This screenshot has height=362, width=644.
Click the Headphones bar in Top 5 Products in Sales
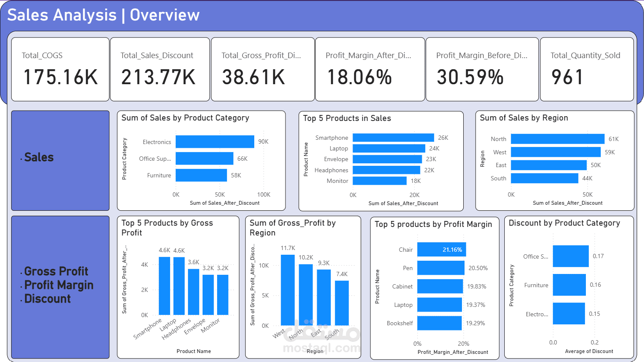(x=387, y=170)
